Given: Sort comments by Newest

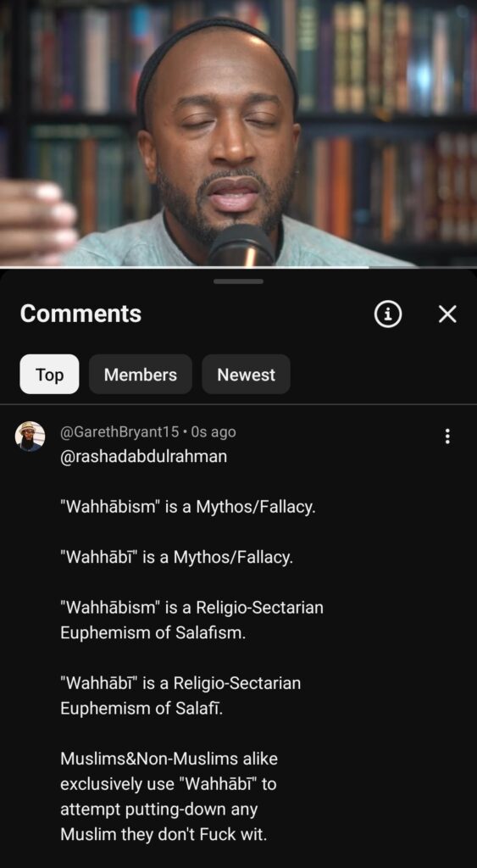Looking at the screenshot, I should pos(246,374).
